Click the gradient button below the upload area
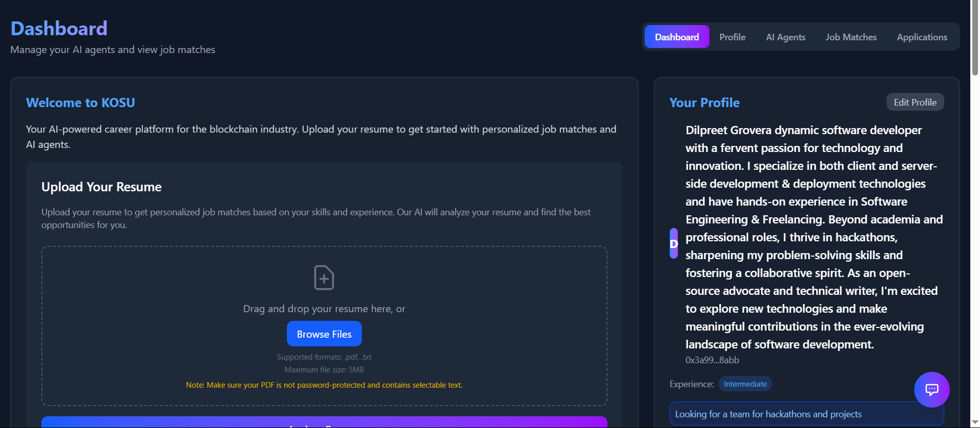Viewport: 980px width, 428px height. 324,422
